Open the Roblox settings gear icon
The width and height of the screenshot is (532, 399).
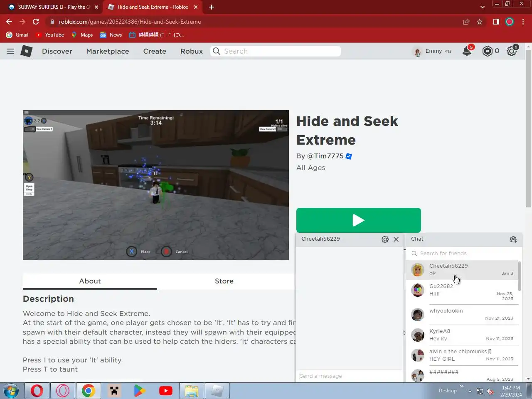point(512,51)
